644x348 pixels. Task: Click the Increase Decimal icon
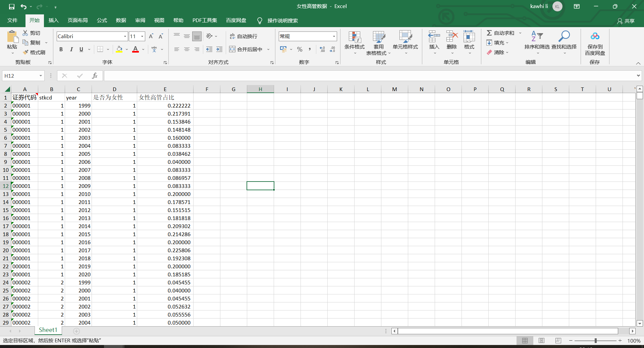(322, 49)
